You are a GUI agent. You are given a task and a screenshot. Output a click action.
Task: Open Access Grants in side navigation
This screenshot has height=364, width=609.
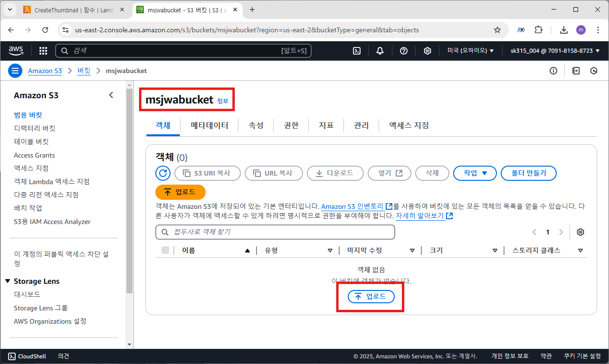coord(34,155)
